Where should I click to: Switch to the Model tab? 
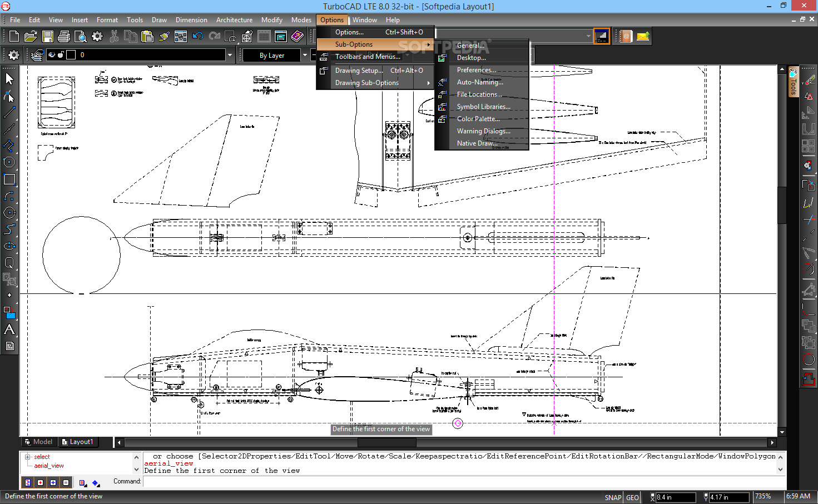point(38,442)
